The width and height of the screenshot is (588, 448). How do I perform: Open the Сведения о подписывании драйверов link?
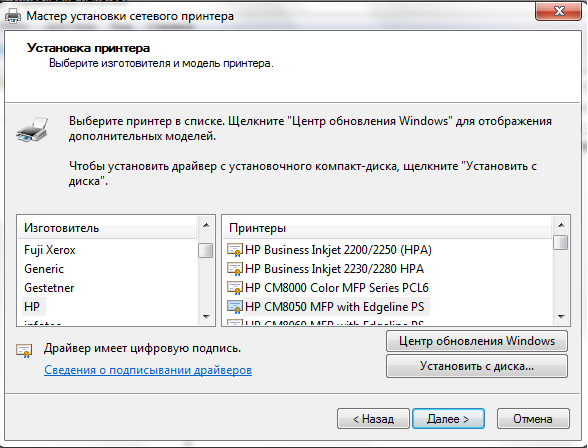coord(148,370)
